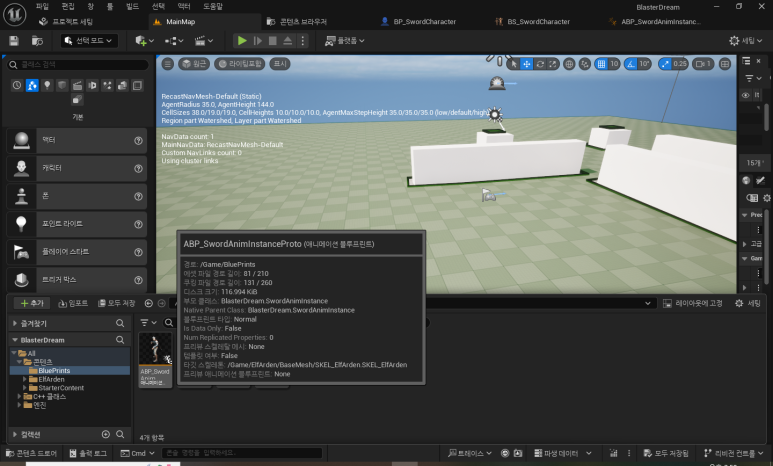Open the 표시 show flags button
The image size is (773, 466).
click(280, 64)
